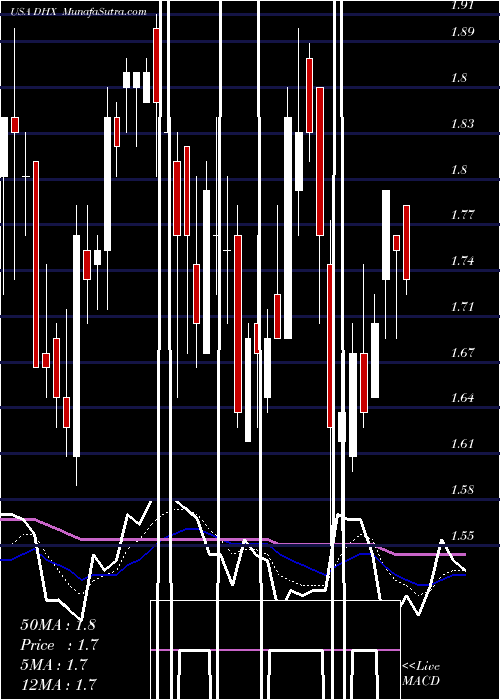The height and width of the screenshot is (700, 500).
Task: Click the 1.77 price axis label
Action: click(x=462, y=215)
